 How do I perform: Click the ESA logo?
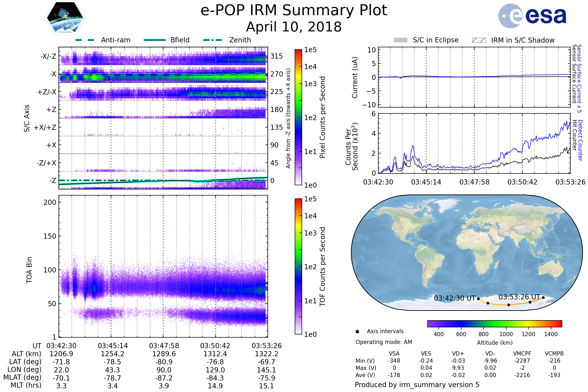tap(532, 16)
